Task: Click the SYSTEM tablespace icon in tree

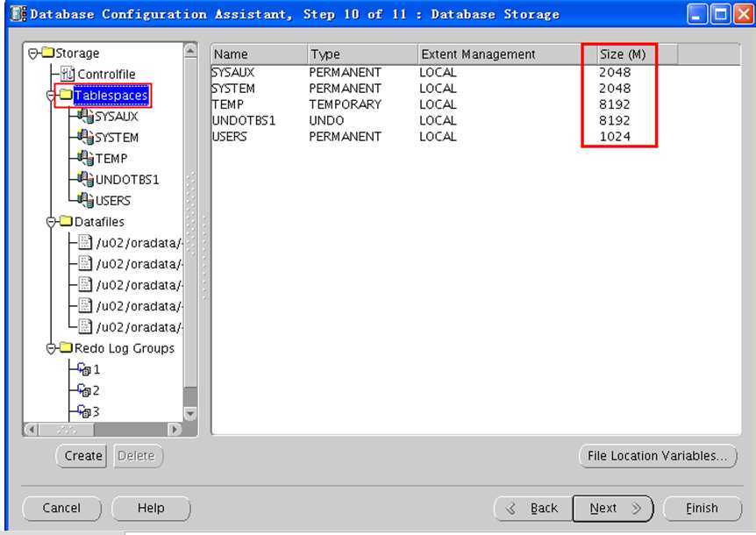Action: (85, 138)
